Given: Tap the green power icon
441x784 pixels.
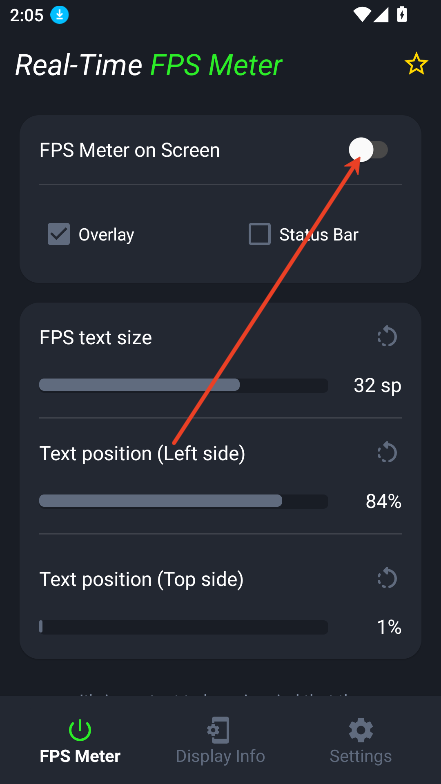Looking at the screenshot, I should [x=80, y=730].
